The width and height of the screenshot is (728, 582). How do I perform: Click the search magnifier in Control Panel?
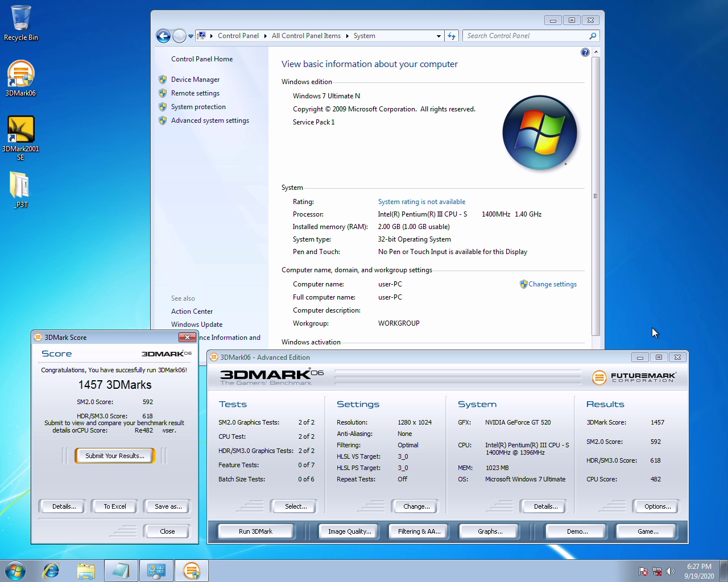click(593, 36)
